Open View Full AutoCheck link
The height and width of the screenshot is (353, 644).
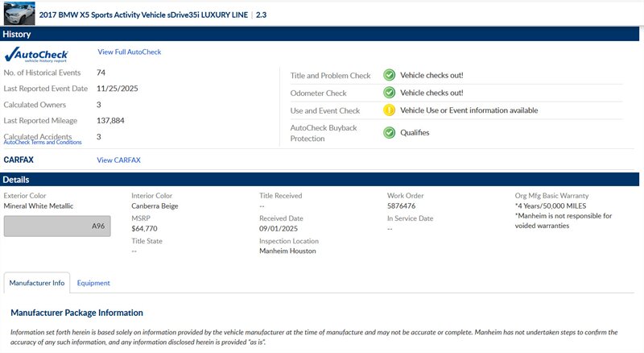(x=130, y=52)
